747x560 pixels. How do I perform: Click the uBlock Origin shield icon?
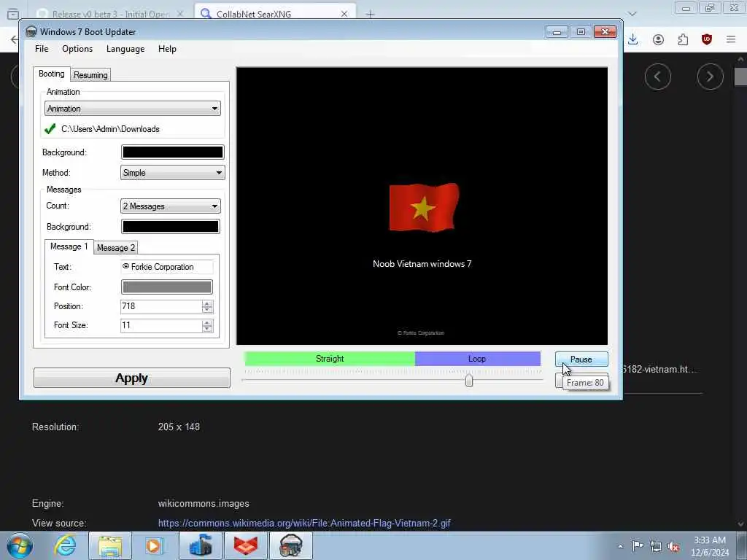tap(707, 39)
